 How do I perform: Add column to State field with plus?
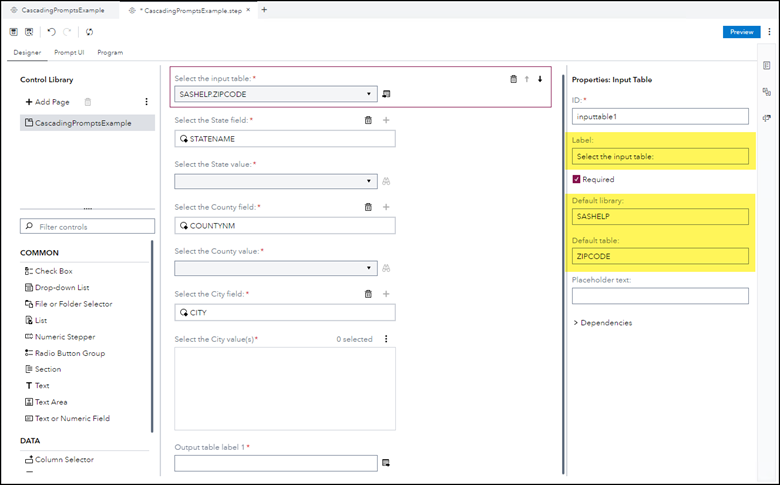(386, 120)
